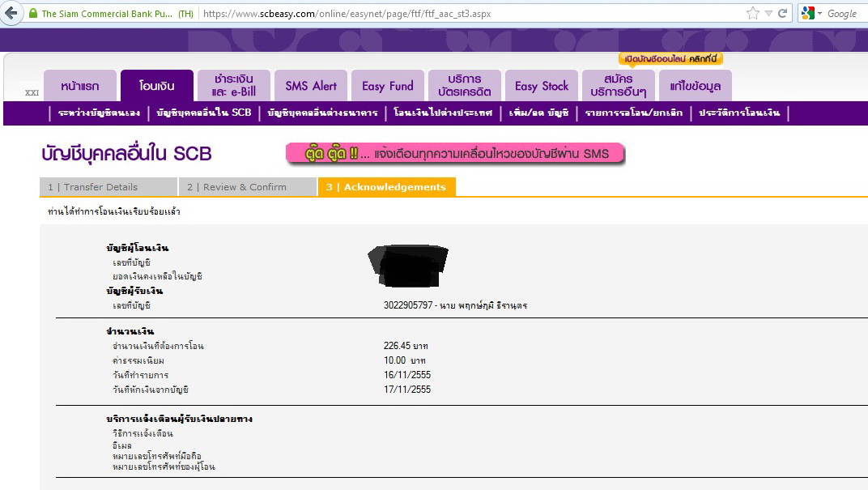Open the บริการบัตรเครดิต credit card tab
Image resolution: width=868 pixels, height=490 pixels.
pyautogui.click(x=465, y=86)
